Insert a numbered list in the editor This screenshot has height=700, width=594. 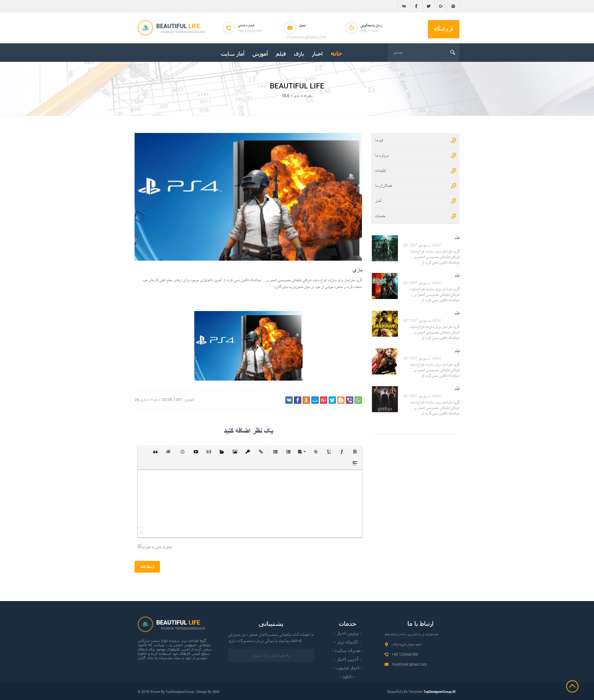(x=288, y=452)
